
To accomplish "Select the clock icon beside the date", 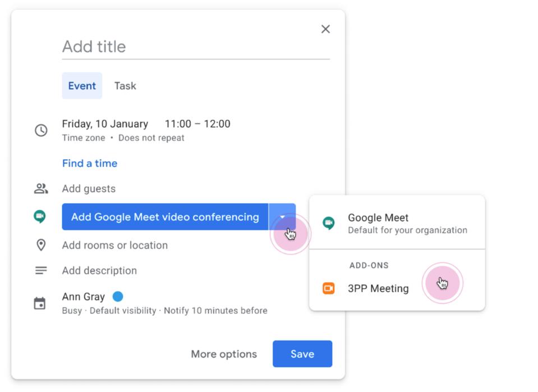I will tap(40, 130).
